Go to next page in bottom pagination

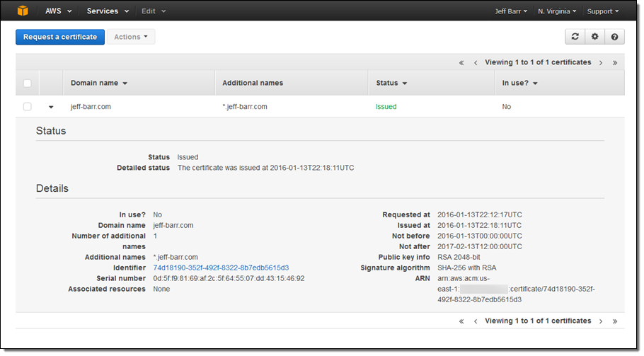click(601, 321)
